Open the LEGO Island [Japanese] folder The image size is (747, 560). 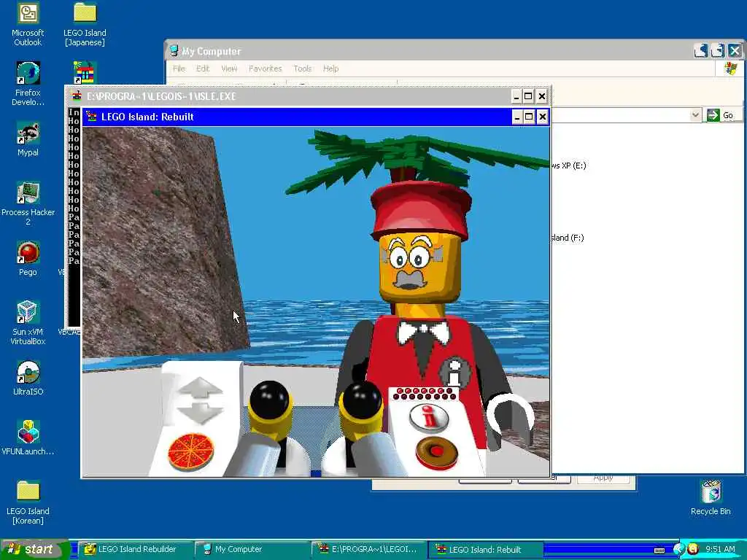[x=85, y=24]
